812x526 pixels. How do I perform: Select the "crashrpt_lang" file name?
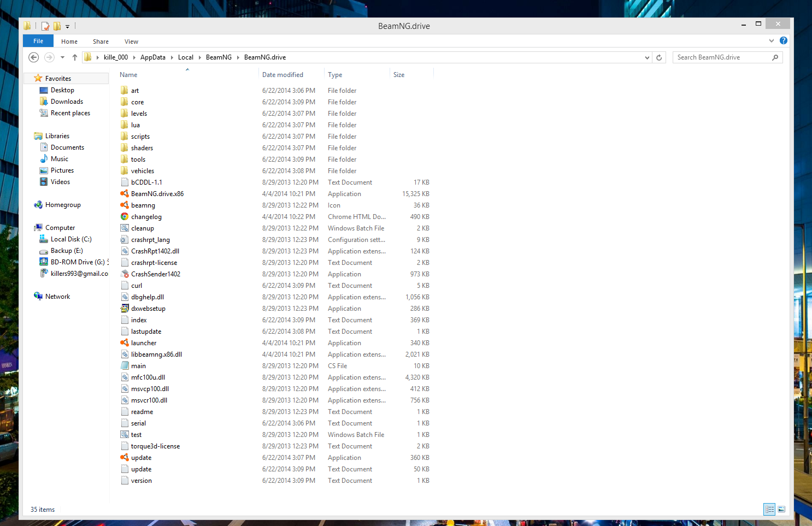150,240
